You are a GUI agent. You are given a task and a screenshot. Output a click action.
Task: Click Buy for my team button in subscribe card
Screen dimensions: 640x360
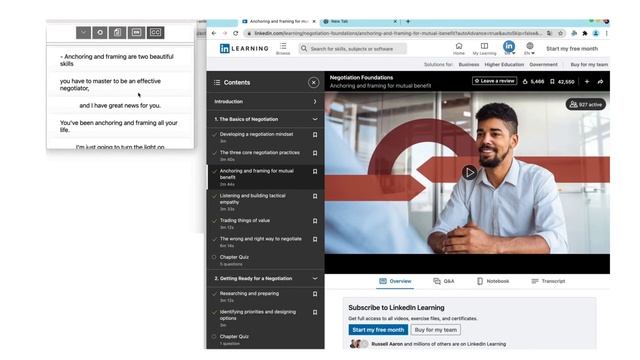pos(436,330)
